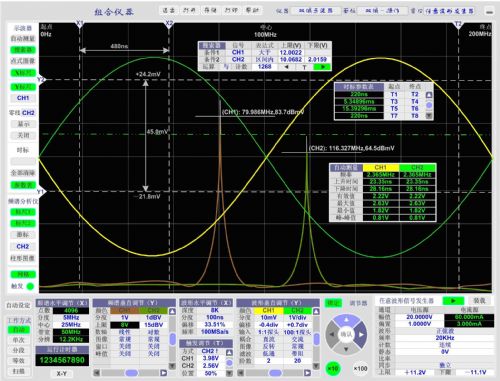Screen dimensions: 500x381
Task: Click the 25MHz center frequency field
Action: (x=71, y=324)
